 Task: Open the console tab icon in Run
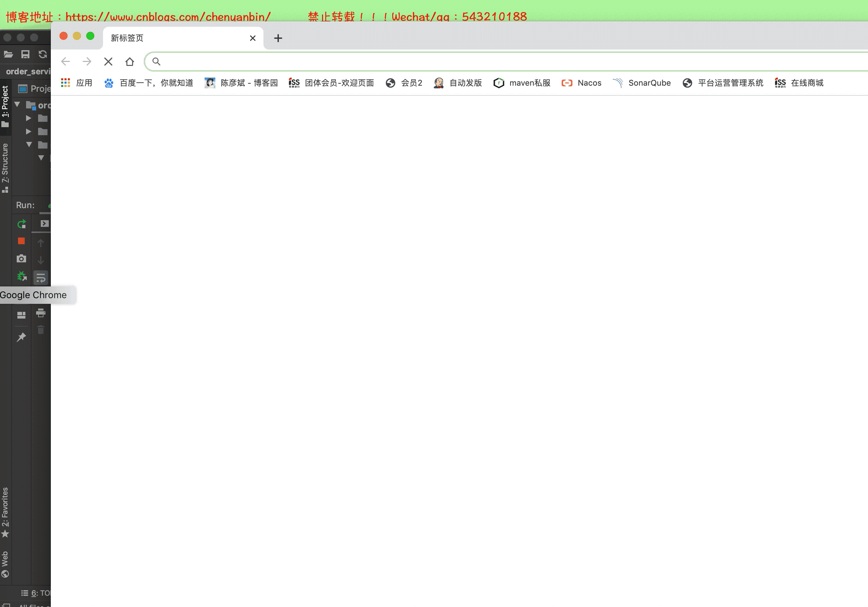coord(44,224)
